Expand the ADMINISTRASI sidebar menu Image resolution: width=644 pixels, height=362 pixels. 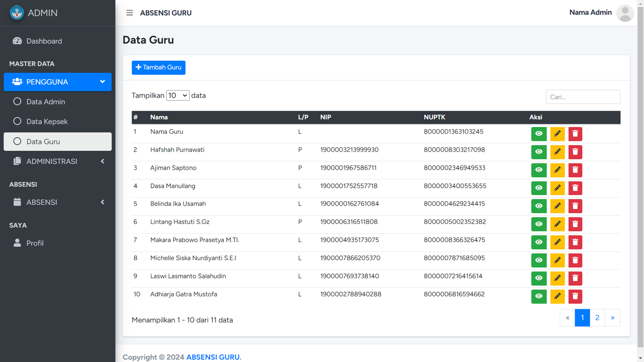pos(58,161)
